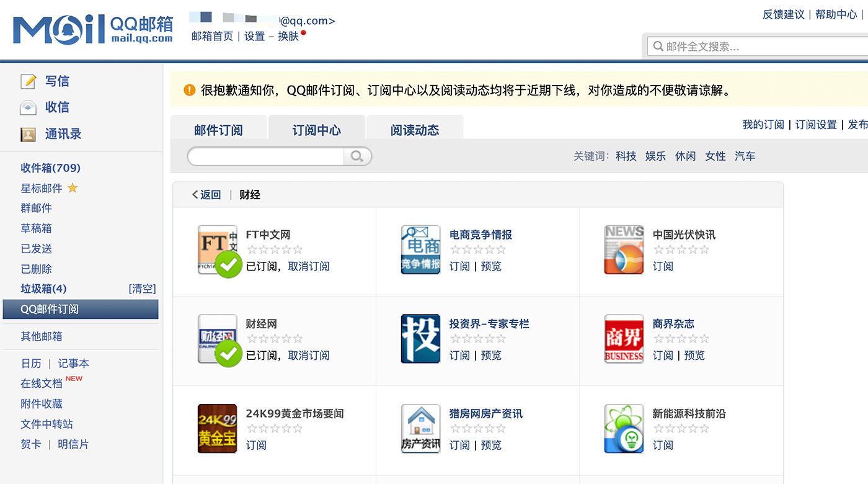The height and width of the screenshot is (484, 868).
Task: Open the 收件箱(709) folder
Action: pyautogui.click(x=50, y=168)
